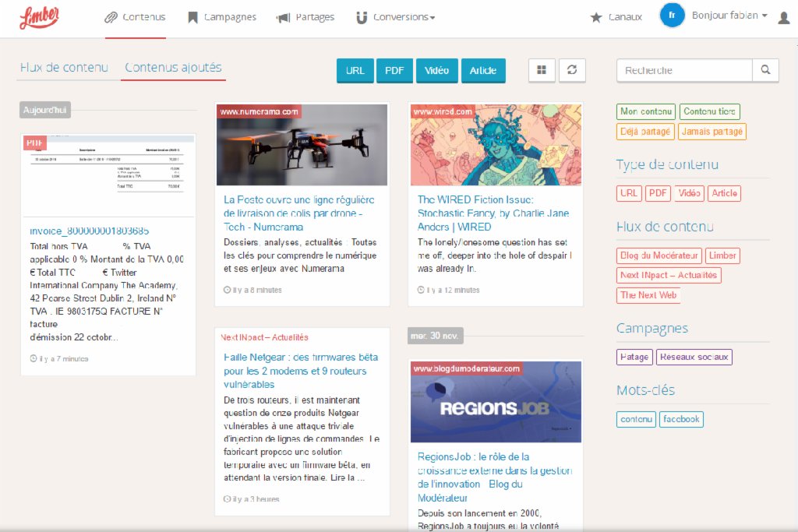Click the Aujourd'hui date marker

coord(44,110)
